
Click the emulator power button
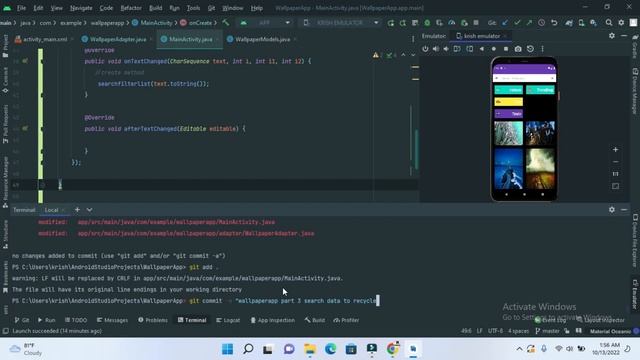pyautogui.click(x=425, y=49)
